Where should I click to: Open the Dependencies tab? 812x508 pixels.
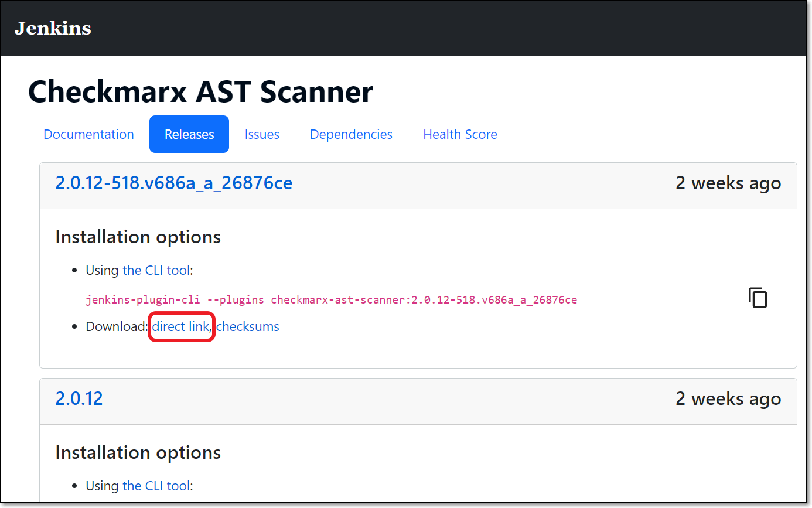click(x=351, y=134)
